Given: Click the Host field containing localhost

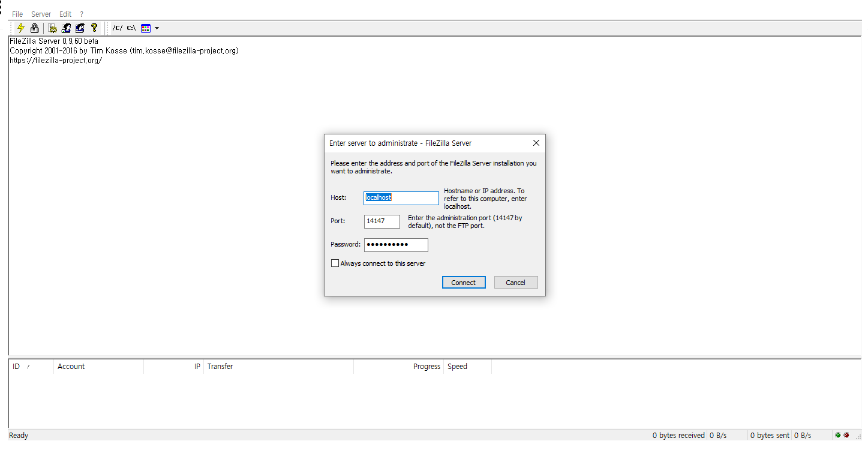Looking at the screenshot, I should (x=401, y=198).
